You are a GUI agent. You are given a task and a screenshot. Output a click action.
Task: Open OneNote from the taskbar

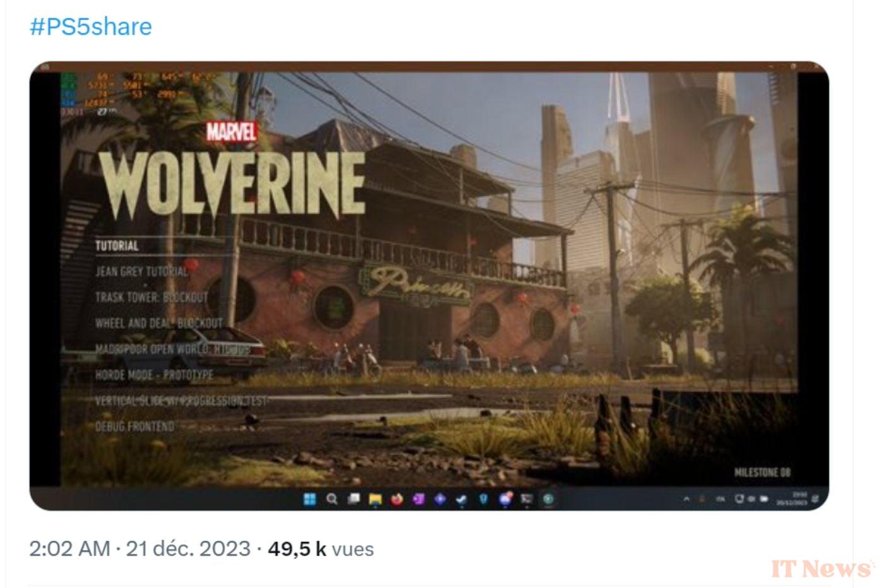tap(419, 500)
